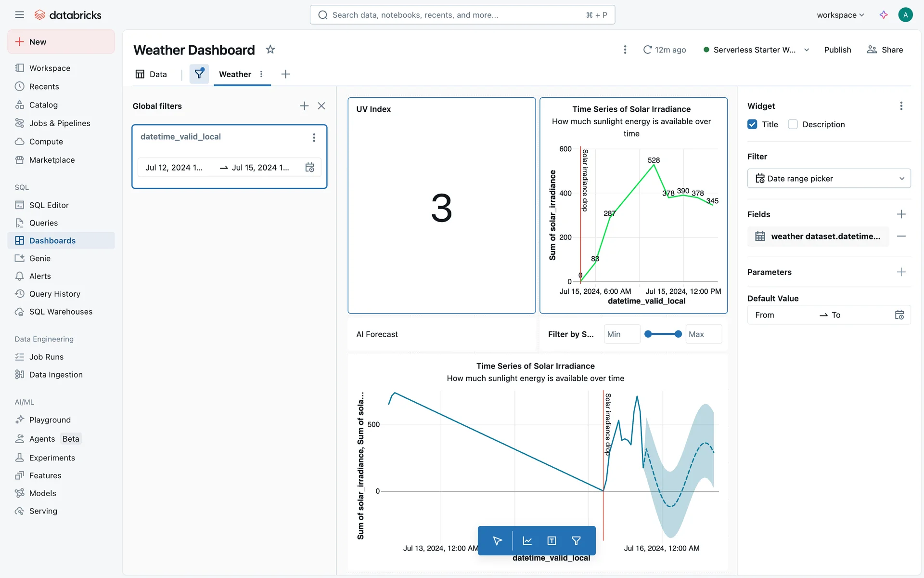Image resolution: width=924 pixels, height=578 pixels.
Task: Open calendar icon in datetime_valid_local filter
Action: (310, 168)
